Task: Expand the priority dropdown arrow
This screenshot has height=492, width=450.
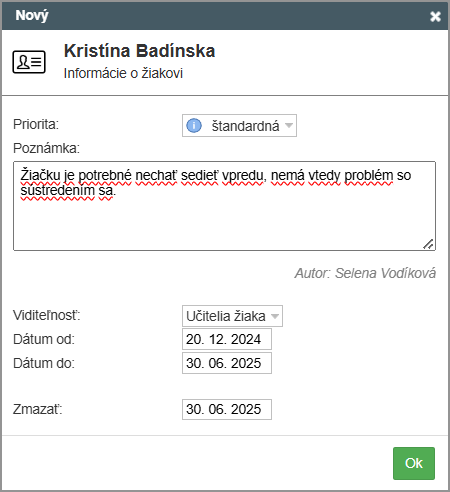Action: click(x=289, y=126)
